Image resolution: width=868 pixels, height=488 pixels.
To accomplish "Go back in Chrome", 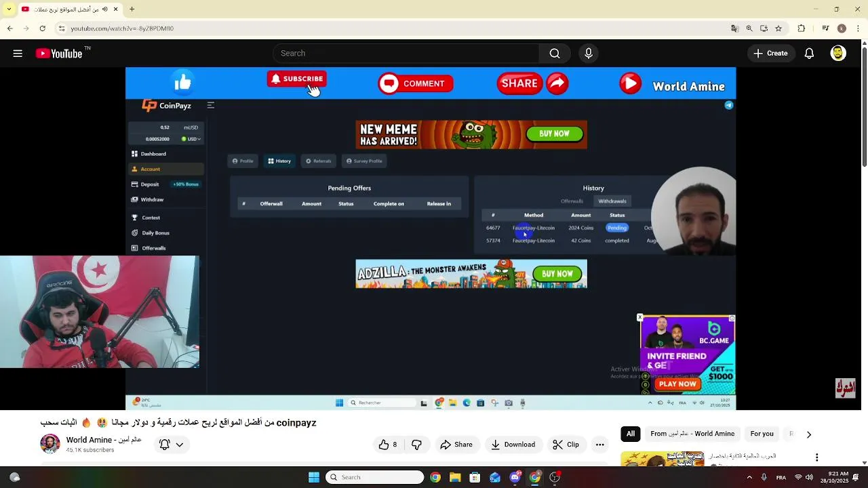I will 9,28.
